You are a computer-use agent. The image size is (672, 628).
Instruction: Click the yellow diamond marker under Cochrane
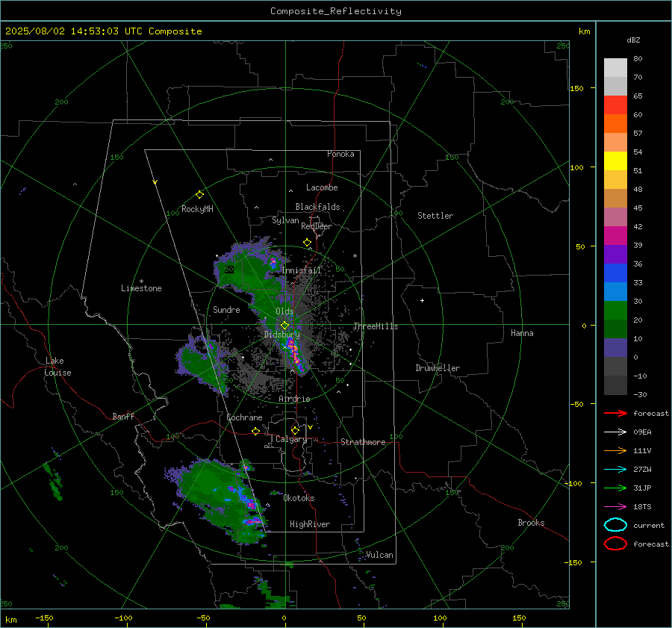coord(255,431)
